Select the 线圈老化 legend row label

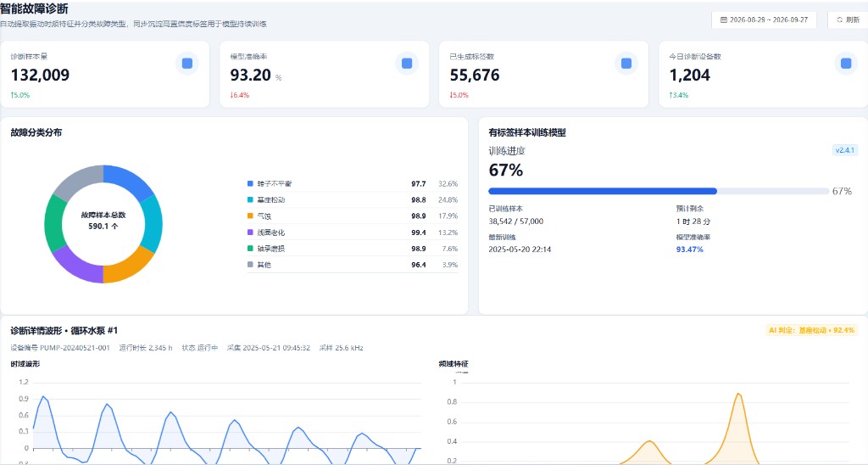coord(270,232)
